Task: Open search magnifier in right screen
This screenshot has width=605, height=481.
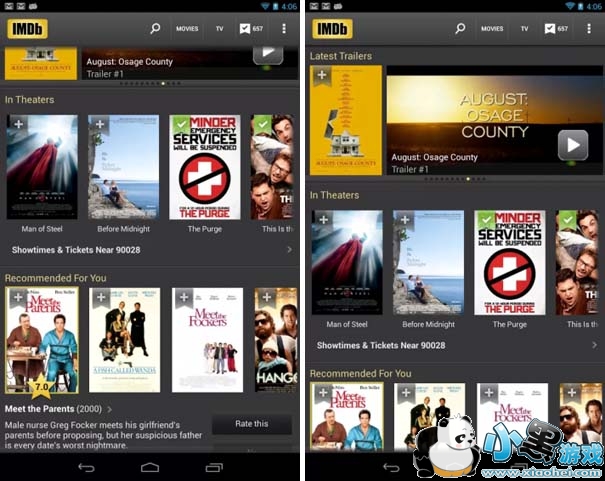Action: tap(460, 29)
